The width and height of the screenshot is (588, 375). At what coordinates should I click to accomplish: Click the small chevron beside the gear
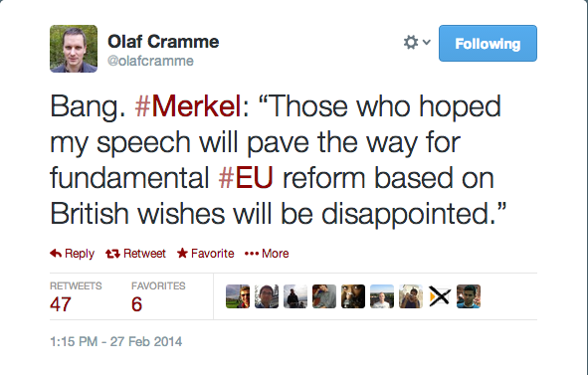pyautogui.click(x=427, y=42)
